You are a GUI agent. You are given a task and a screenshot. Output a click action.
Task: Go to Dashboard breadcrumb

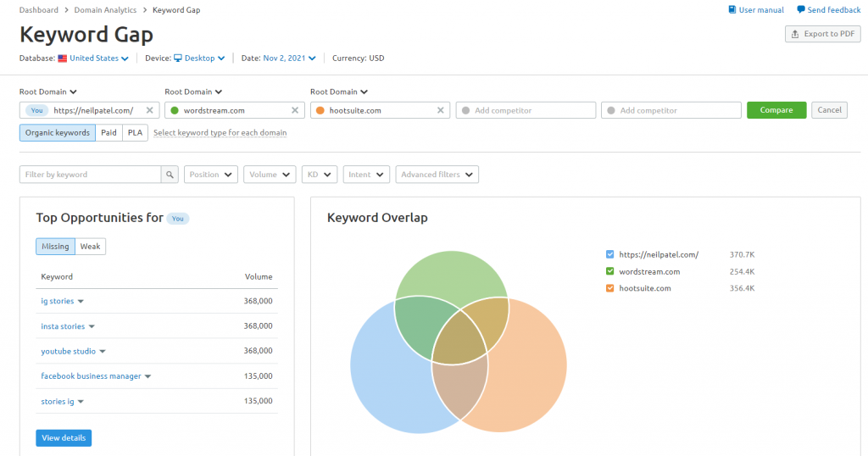point(39,10)
